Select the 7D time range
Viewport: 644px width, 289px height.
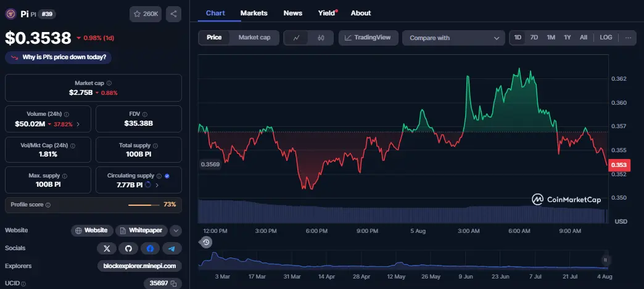(534, 38)
